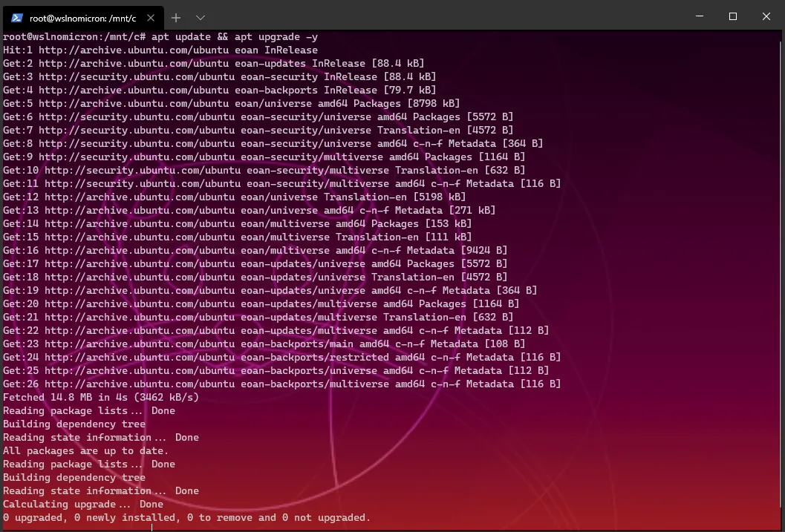Viewport: 785px width, 532px height.
Task: Maximize the terminal window
Action: (732, 16)
